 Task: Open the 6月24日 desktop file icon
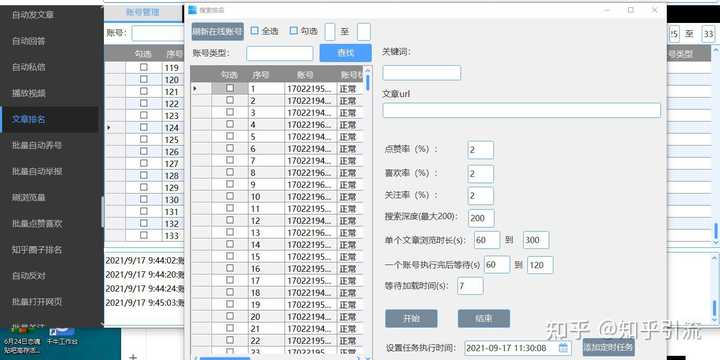pyautogui.click(x=22, y=339)
